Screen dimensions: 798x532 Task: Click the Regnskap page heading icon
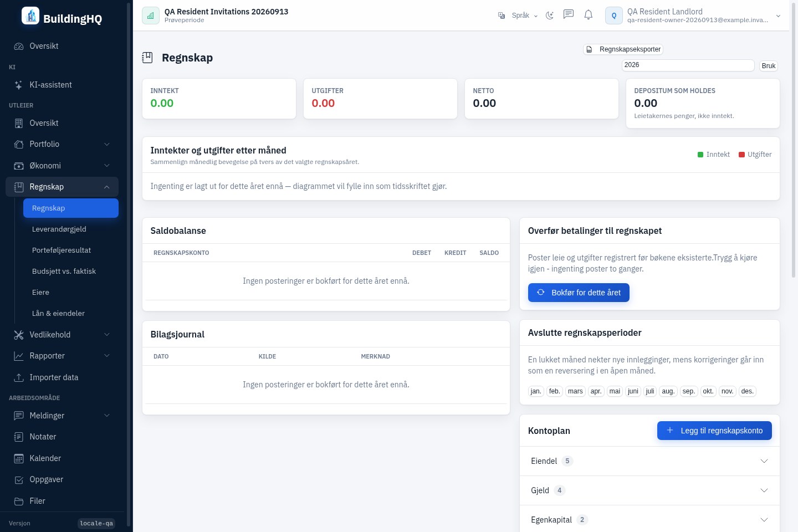coord(147,58)
